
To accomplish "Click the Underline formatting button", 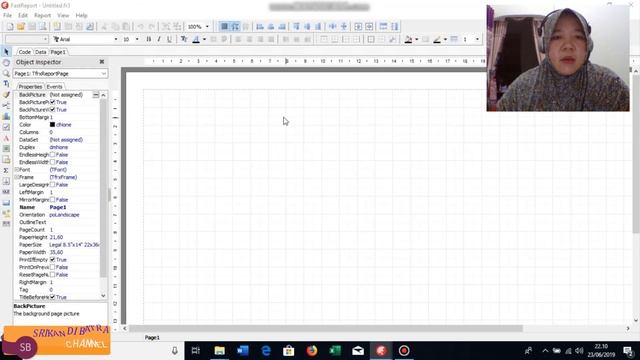I will 169,39.
